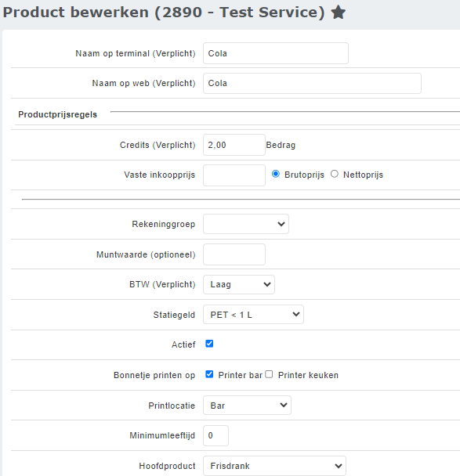Click the Productprijsregels section heading
The height and width of the screenshot is (476, 460).
pyautogui.click(x=58, y=114)
